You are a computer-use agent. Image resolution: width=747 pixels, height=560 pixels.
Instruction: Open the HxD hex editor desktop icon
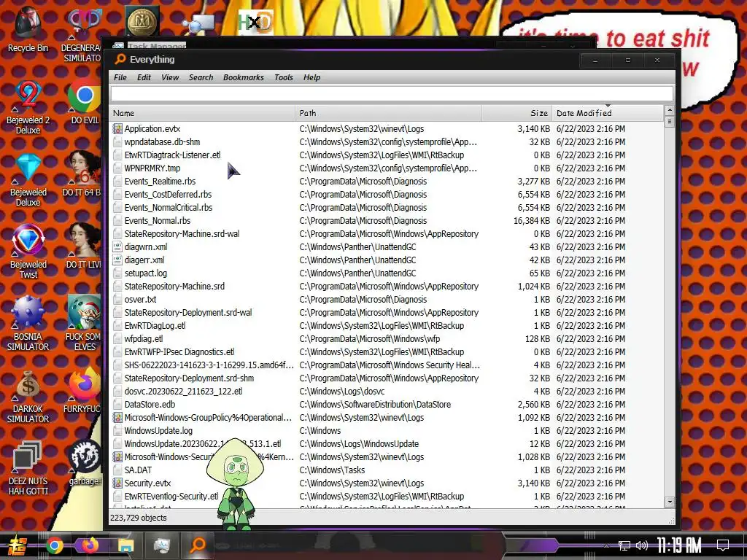pyautogui.click(x=256, y=22)
